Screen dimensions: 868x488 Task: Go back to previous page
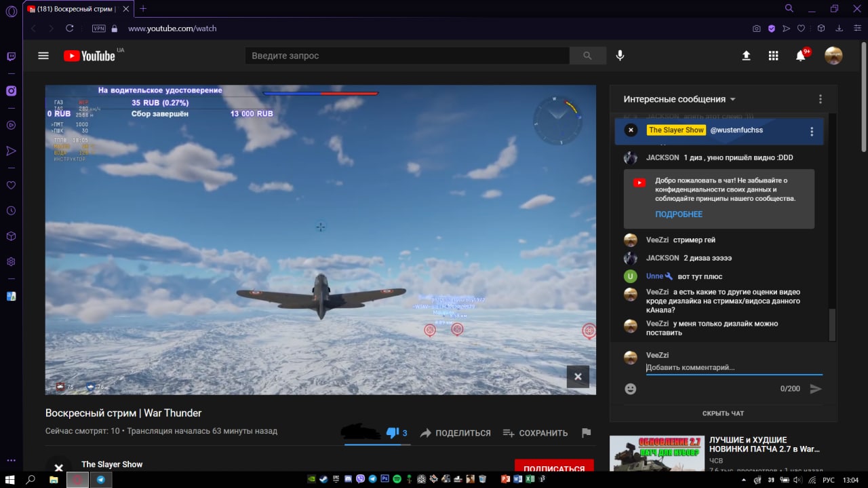pos(33,29)
